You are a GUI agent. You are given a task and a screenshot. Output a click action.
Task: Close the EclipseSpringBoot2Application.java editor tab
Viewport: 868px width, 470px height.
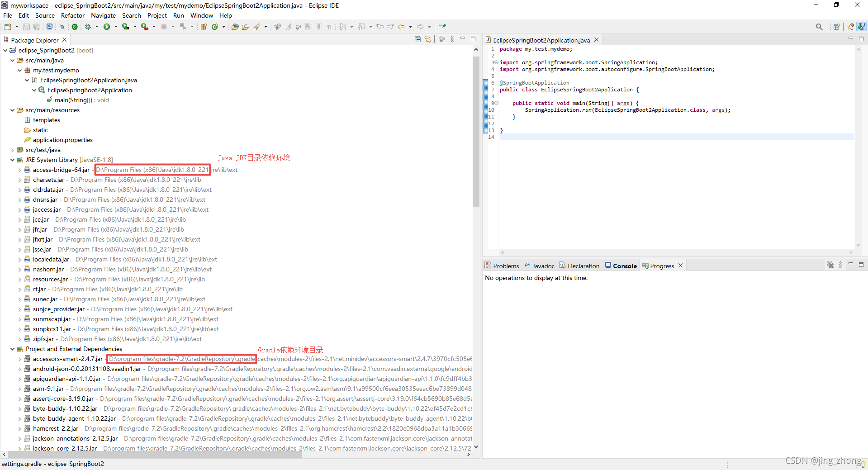pos(597,40)
